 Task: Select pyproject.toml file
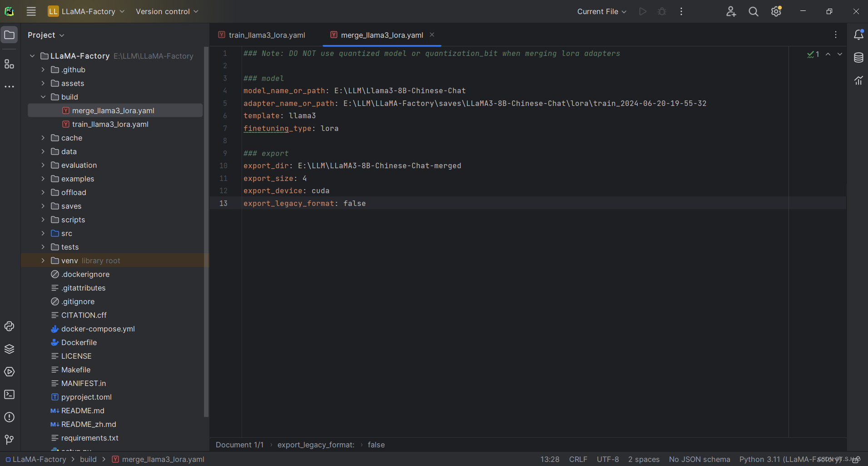86,397
